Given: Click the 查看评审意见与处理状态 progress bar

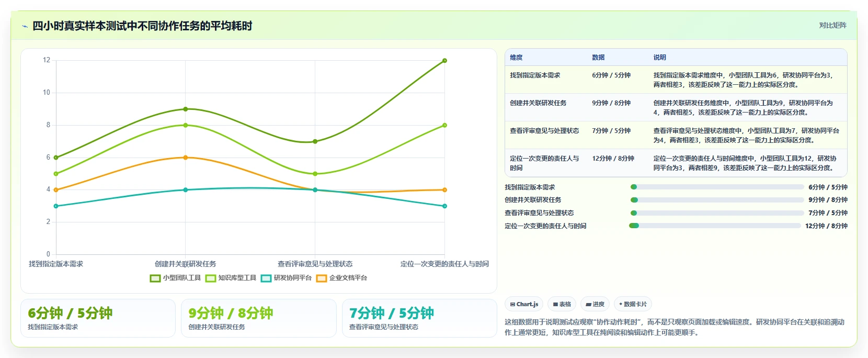Looking at the screenshot, I should coord(717,213).
